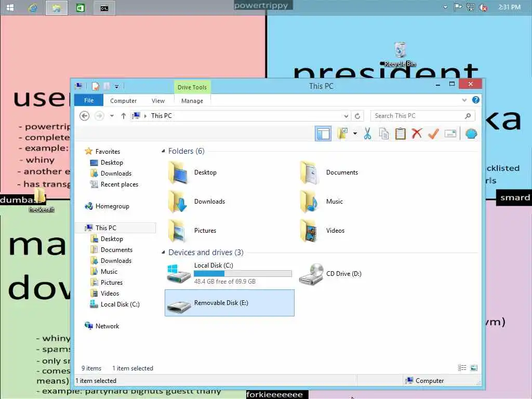Select the Drive Tools contextual tab
This screenshot has height=399, width=532.
(192, 87)
